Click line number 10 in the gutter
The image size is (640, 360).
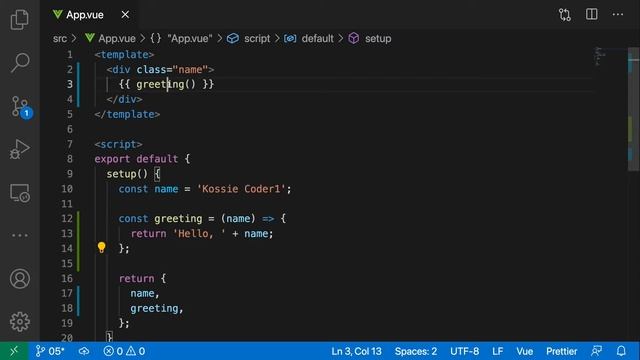coord(67,189)
